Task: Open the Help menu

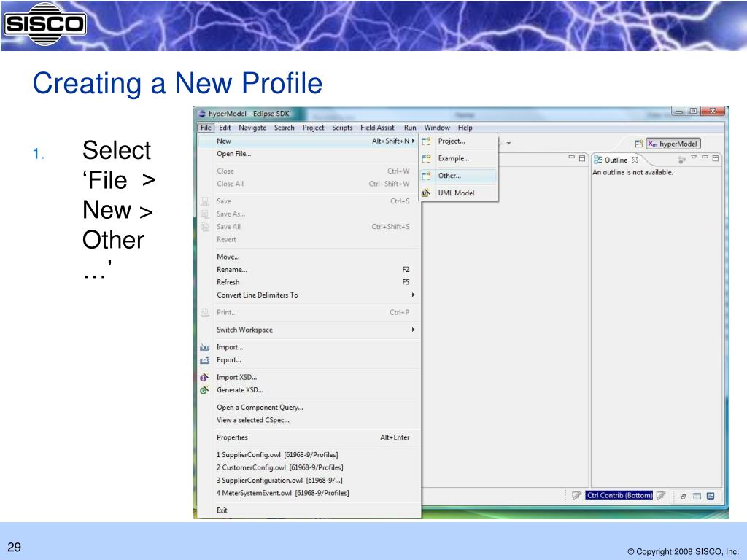Action: click(x=465, y=128)
